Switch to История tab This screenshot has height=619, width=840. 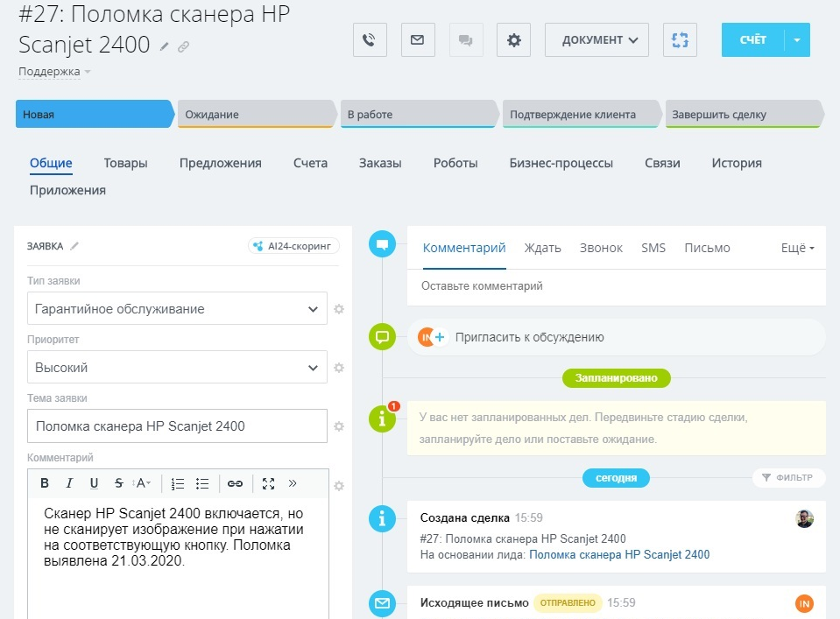click(737, 164)
